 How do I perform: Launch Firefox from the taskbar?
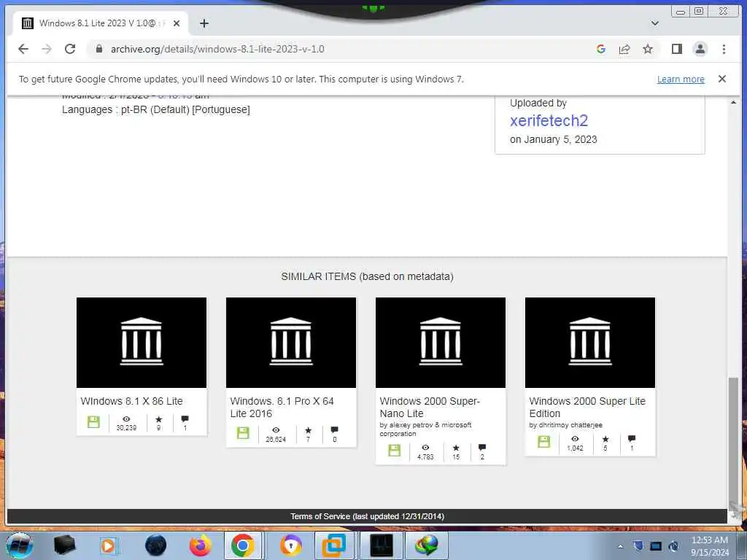click(x=201, y=545)
